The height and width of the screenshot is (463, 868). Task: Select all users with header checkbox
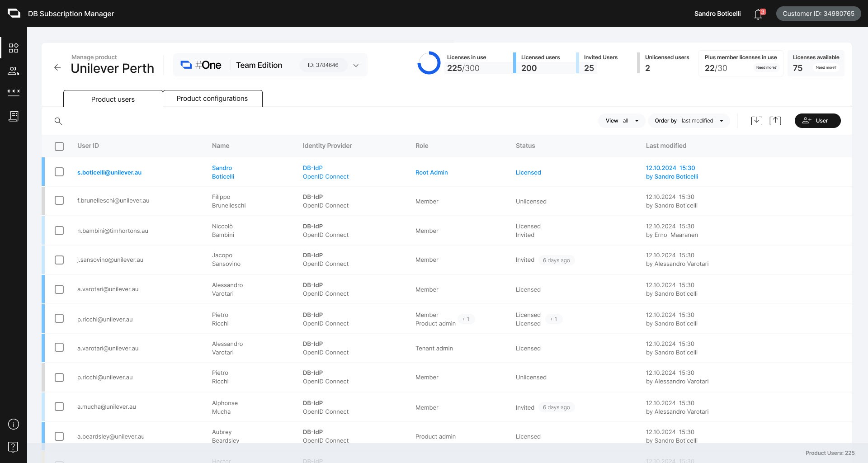click(x=59, y=146)
